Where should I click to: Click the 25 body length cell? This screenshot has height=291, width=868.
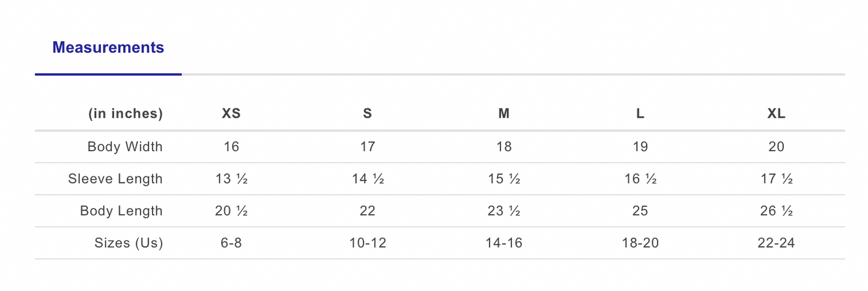(x=640, y=211)
